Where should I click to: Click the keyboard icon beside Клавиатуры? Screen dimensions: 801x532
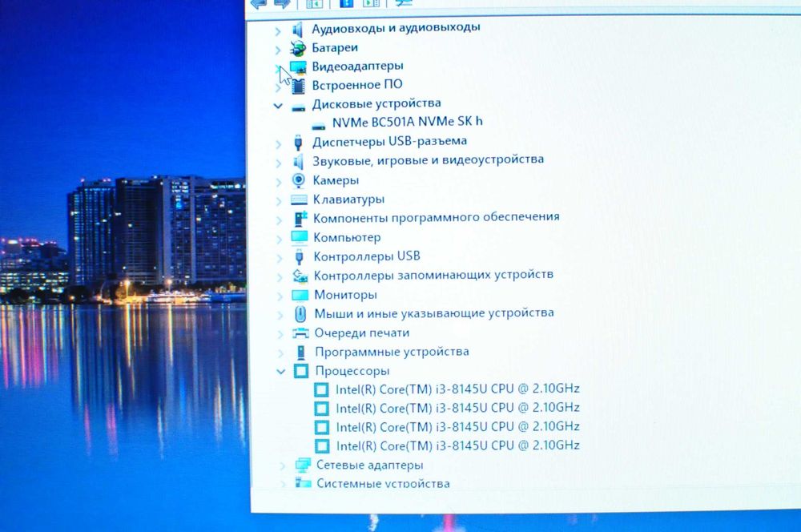click(x=299, y=199)
